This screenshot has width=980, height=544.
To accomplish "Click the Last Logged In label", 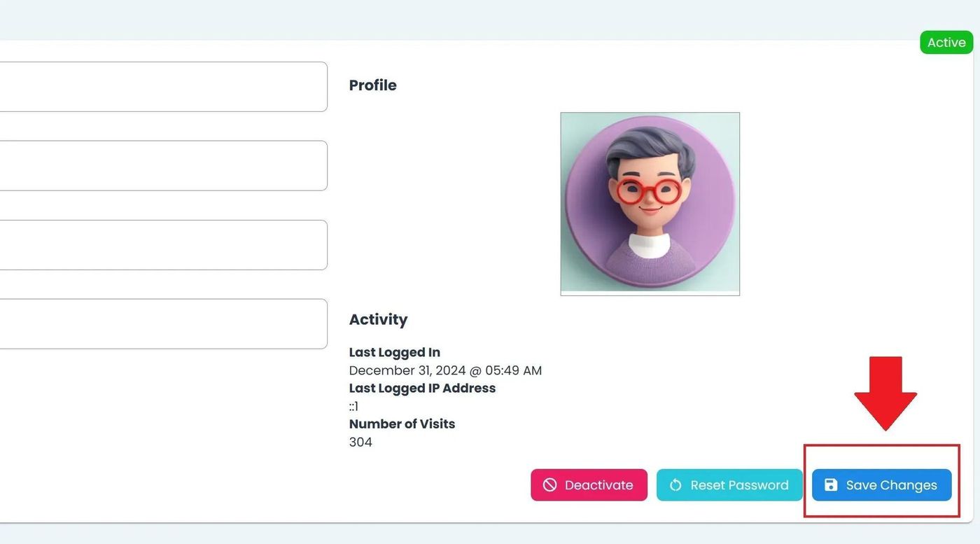I will pyautogui.click(x=395, y=352).
